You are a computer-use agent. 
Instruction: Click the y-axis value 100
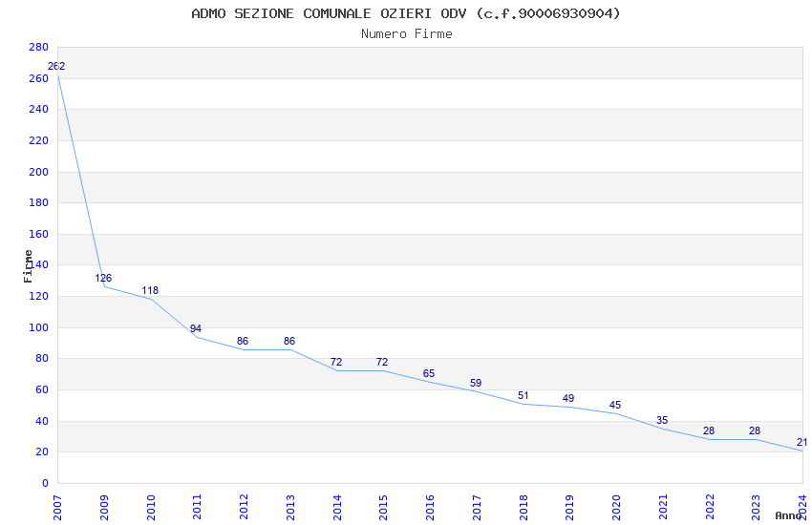tap(39, 328)
